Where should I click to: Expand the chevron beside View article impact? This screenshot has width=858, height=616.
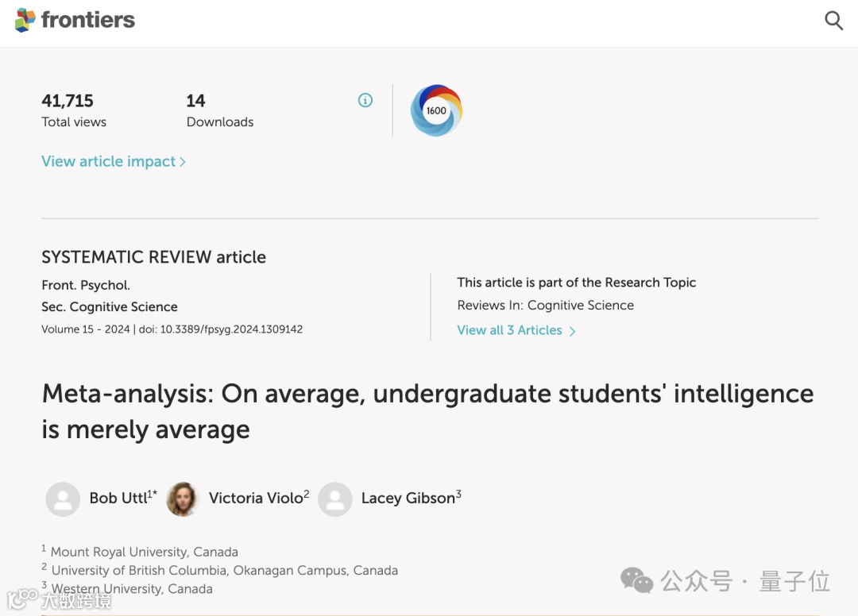tap(183, 162)
